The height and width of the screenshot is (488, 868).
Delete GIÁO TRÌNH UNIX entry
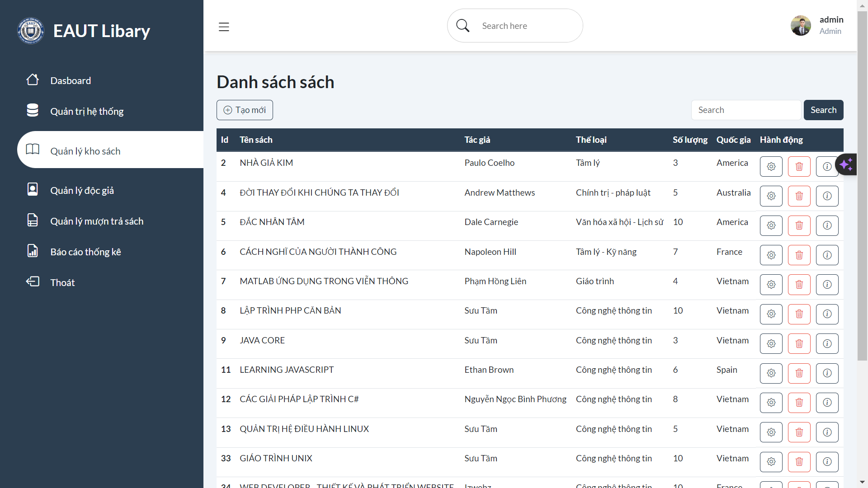pyautogui.click(x=799, y=462)
